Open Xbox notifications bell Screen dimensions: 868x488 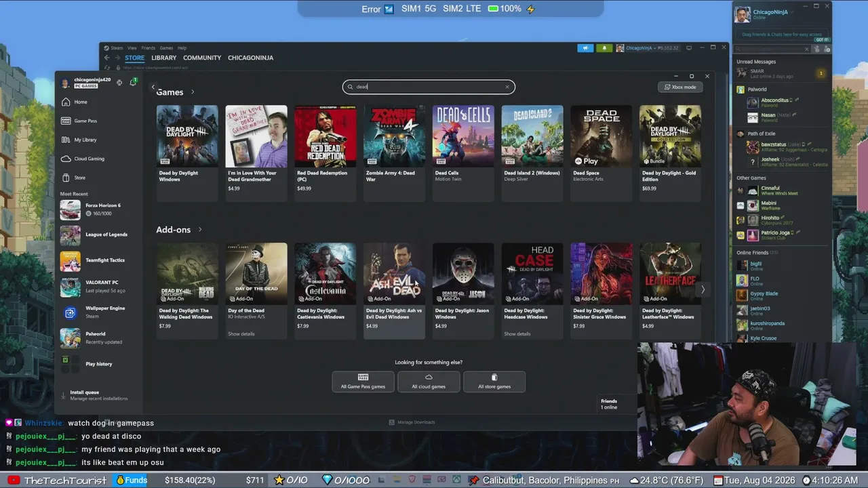[x=133, y=83]
